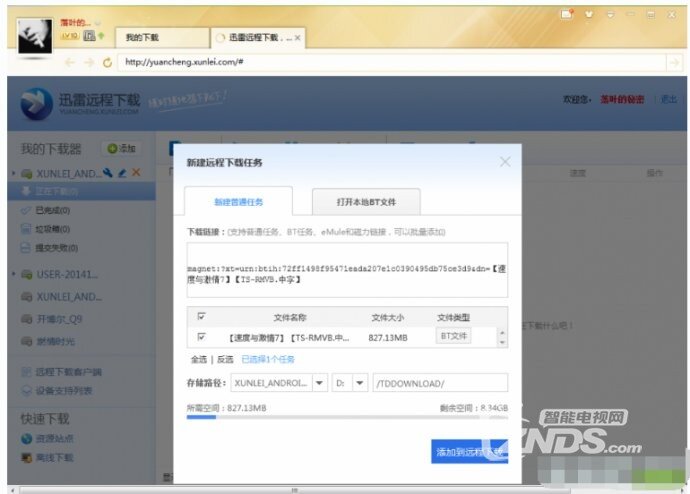The height and width of the screenshot is (494, 690).
Task: Click the icon beside 离线下载
Action: pos(26,457)
